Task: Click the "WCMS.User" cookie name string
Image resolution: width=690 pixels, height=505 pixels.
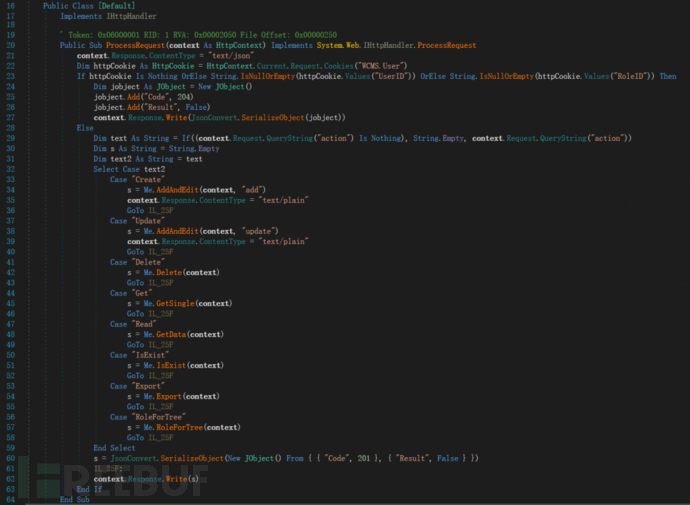Action: tap(381, 66)
